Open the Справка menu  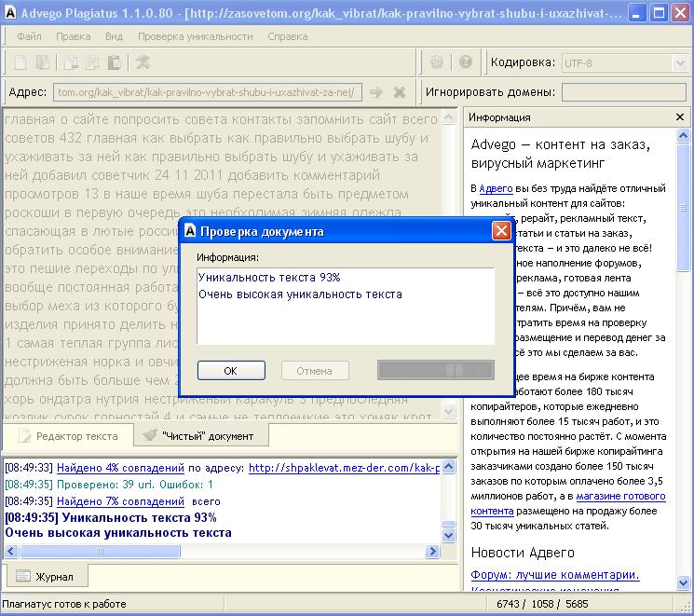coord(287,36)
